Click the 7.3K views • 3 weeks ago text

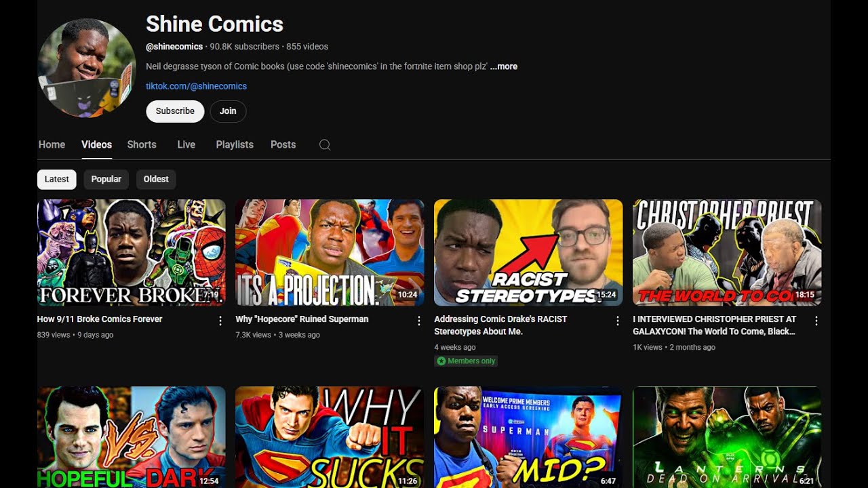point(277,335)
